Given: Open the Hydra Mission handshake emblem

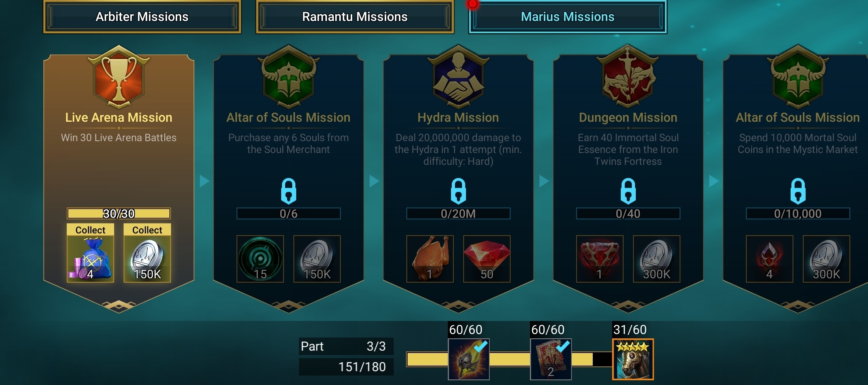Looking at the screenshot, I should pyautogui.click(x=458, y=77).
